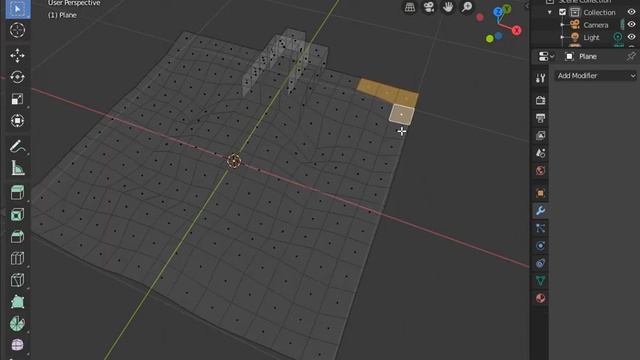Click the Plane object name in properties
Viewport: 640px width, 360px height.
pyautogui.click(x=588, y=57)
